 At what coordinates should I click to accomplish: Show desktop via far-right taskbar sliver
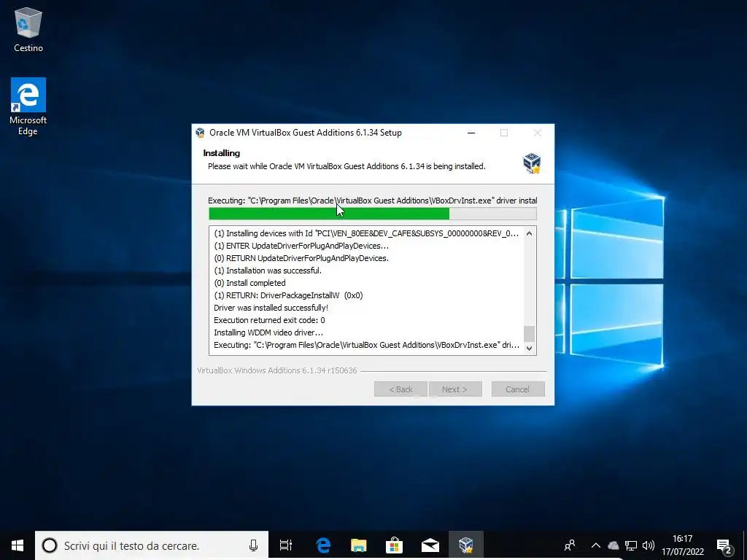pyautogui.click(x=745, y=545)
